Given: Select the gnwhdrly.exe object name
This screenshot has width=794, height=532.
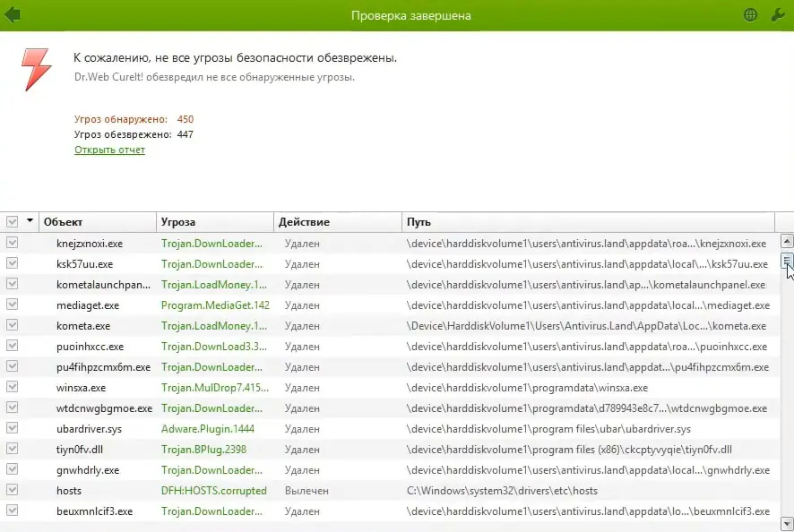Looking at the screenshot, I should pyautogui.click(x=88, y=470).
